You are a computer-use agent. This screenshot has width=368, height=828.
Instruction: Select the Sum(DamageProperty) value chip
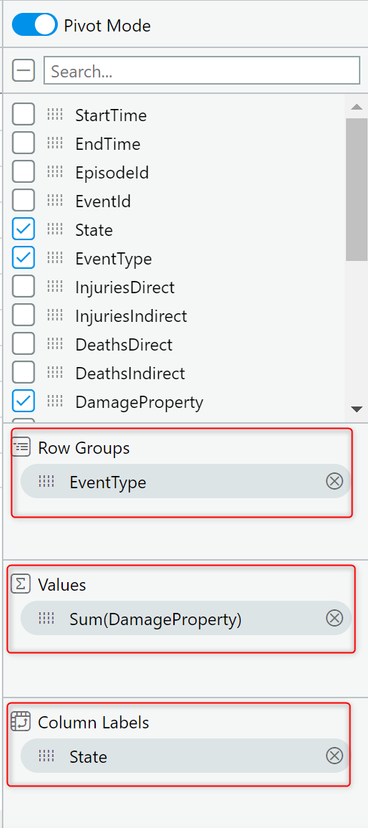coord(185,618)
